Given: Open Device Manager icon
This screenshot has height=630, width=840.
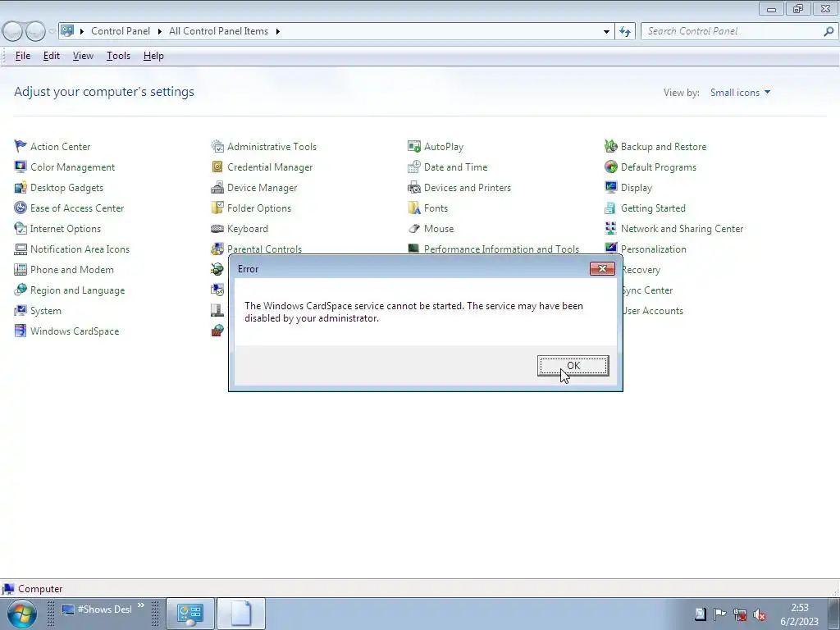Looking at the screenshot, I should coord(217,188).
